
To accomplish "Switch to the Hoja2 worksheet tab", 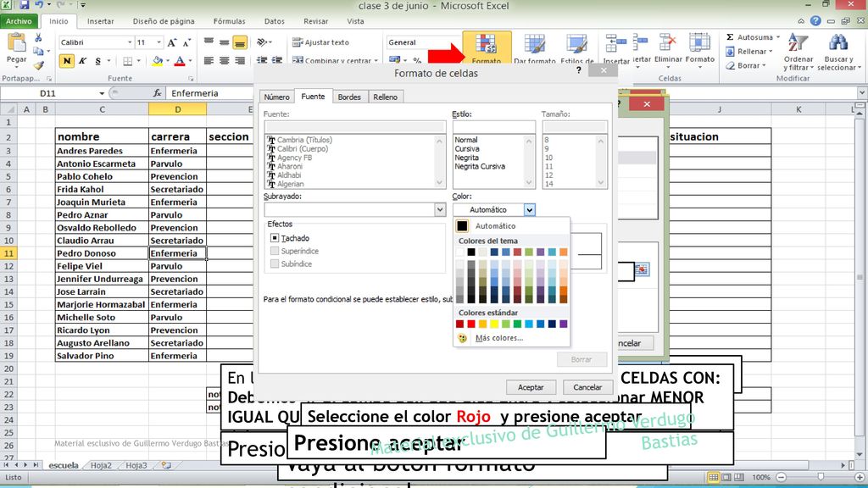I will 102,465.
